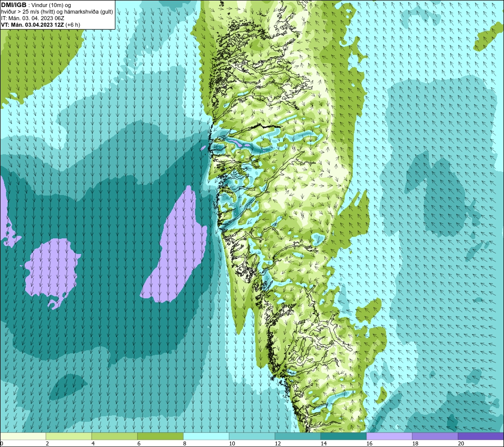Click the light green 2–4 m/s legend swatch

(x=69, y=436)
